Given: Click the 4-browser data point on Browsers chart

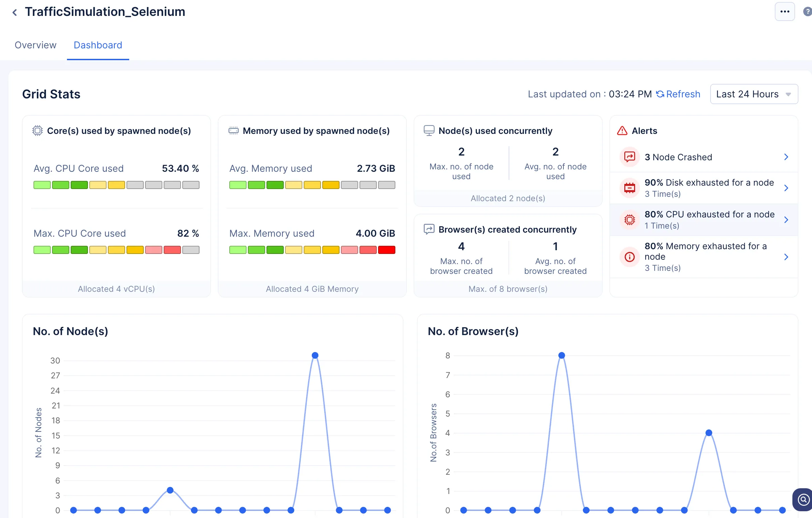Looking at the screenshot, I should 709,433.
